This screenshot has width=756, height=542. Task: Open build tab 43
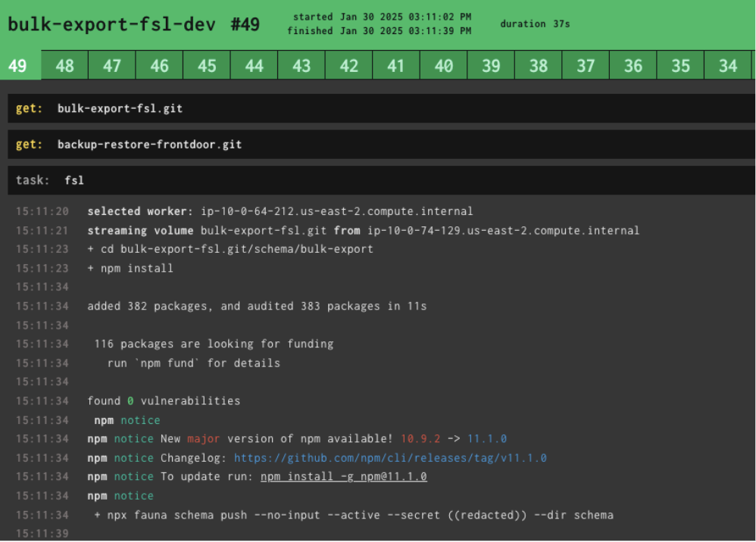point(301,65)
